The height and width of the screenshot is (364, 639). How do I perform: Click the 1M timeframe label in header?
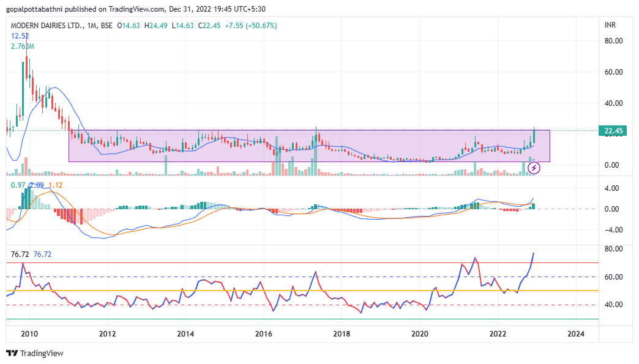92,26
